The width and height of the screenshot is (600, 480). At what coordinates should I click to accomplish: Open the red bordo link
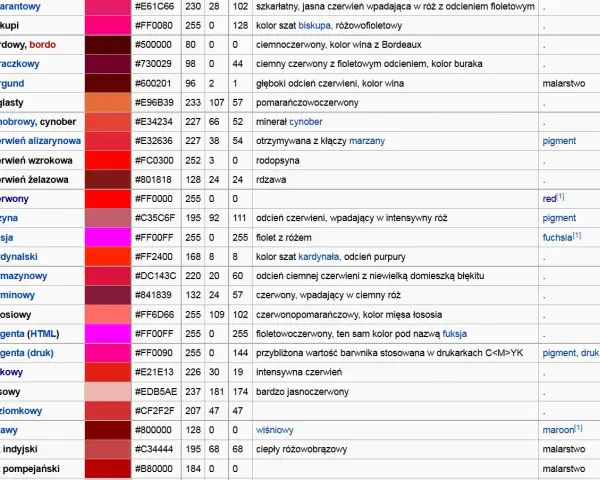pos(42,45)
